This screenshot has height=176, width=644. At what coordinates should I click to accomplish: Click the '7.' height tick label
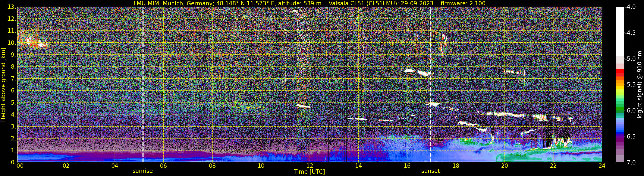(13, 79)
